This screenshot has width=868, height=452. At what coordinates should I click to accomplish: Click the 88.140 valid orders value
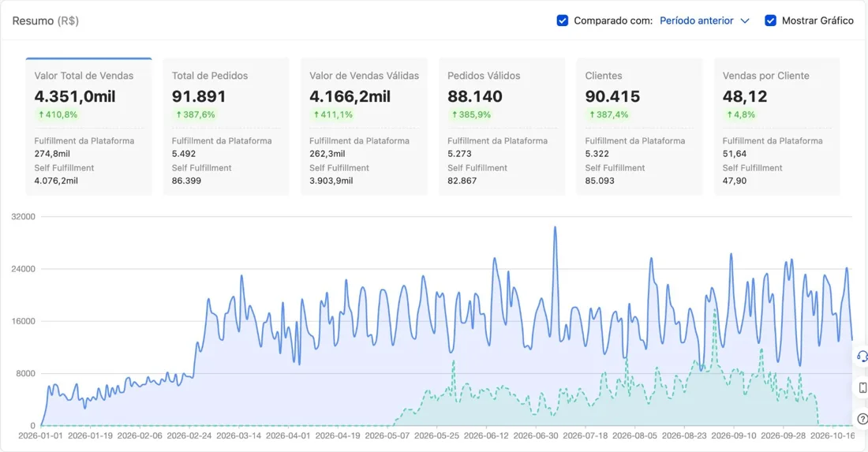coord(475,96)
